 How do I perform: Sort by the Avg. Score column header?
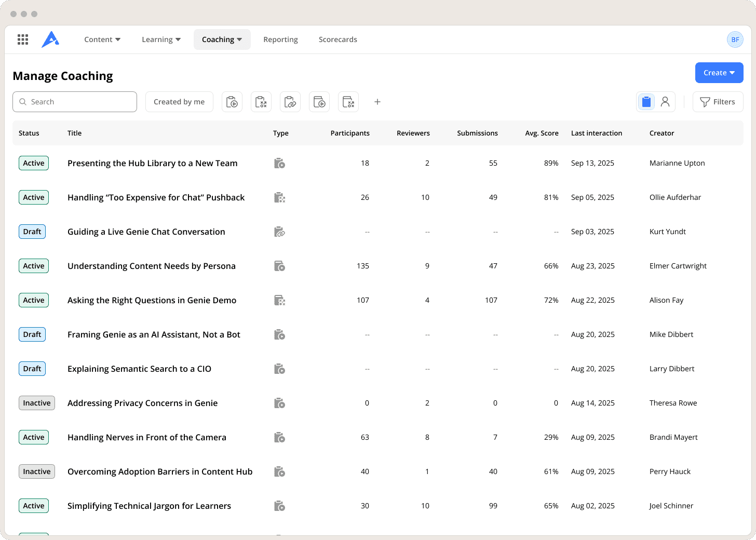[542, 133]
